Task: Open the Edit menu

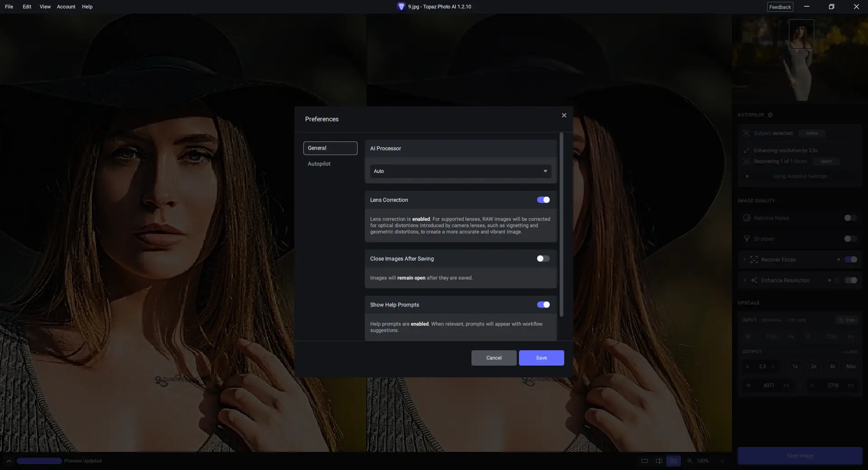Action: pyautogui.click(x=27, y=7)
